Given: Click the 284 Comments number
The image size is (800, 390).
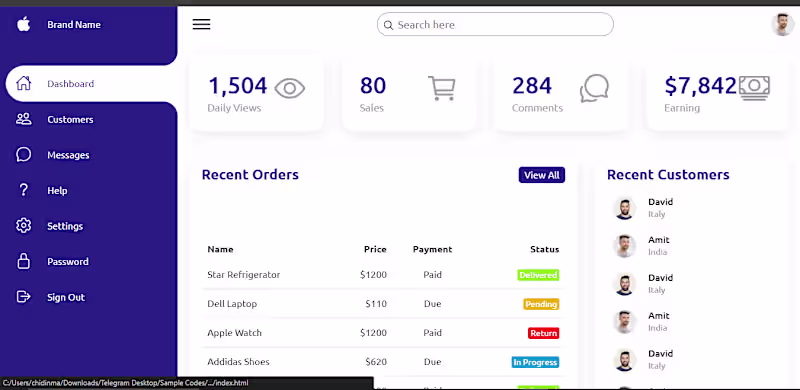Looking at the screenshot, I should [x=532, y=86].
